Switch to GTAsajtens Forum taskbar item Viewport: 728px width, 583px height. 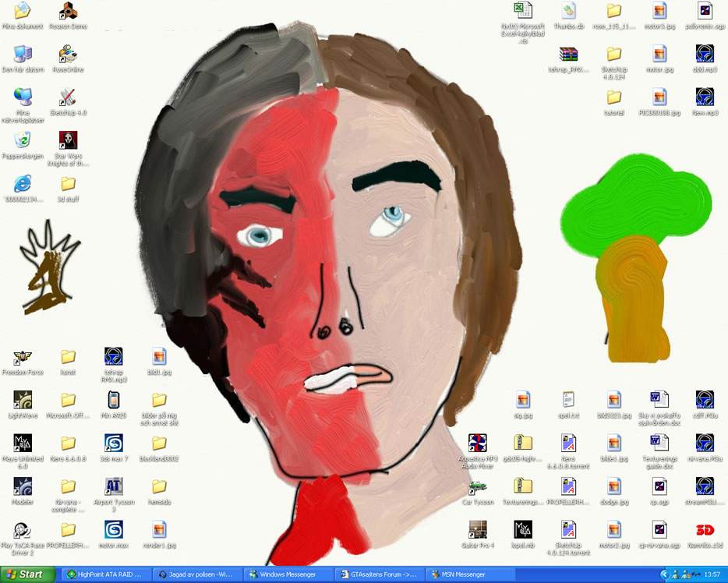378,574
